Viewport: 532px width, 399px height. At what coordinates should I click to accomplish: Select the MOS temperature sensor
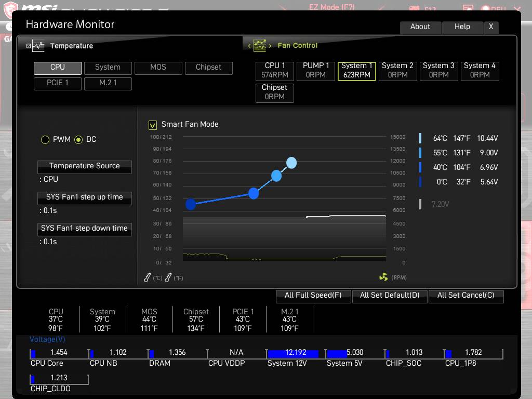[158, 68]
